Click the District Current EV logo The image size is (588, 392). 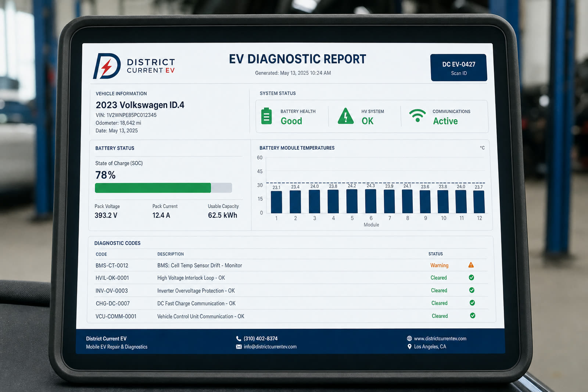click(134, 66)
